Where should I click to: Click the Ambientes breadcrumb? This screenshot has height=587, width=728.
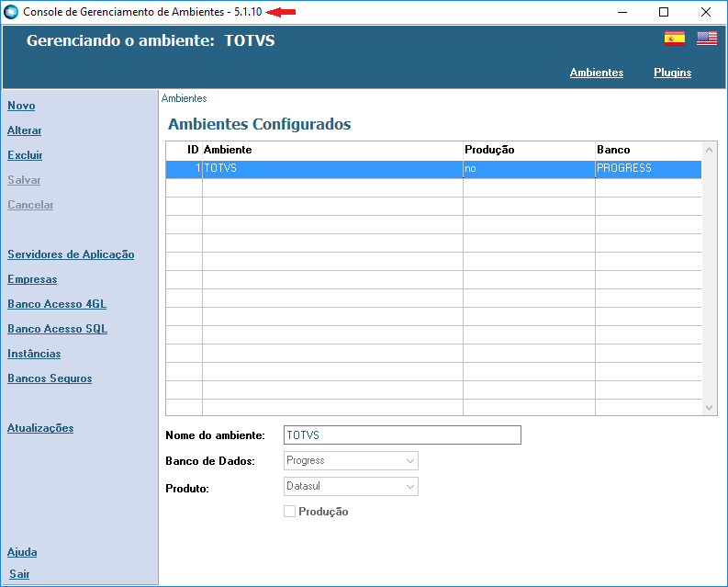184,98
